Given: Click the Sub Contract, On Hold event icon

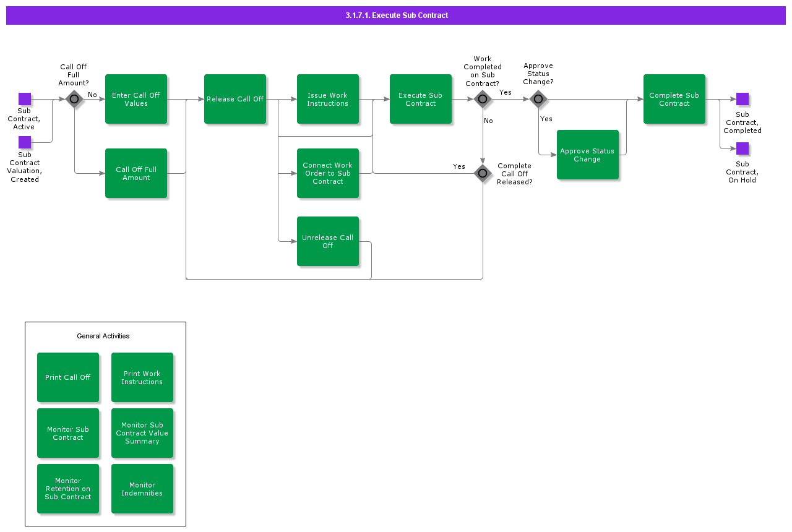Looking at the screenshot, I should click(742, 148).
